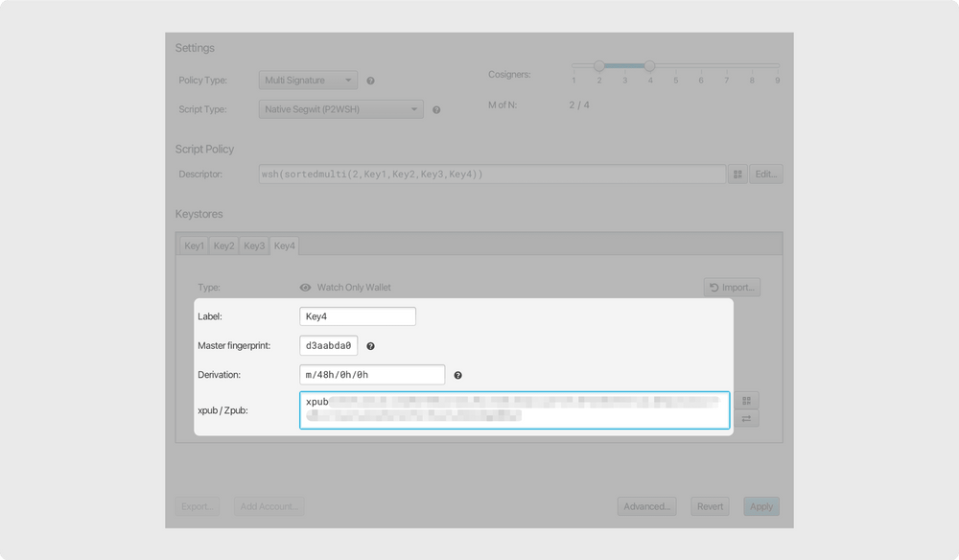Show descriptor QR code icon
This screenshot has width=959, height=560.
(x=737, y=175)
